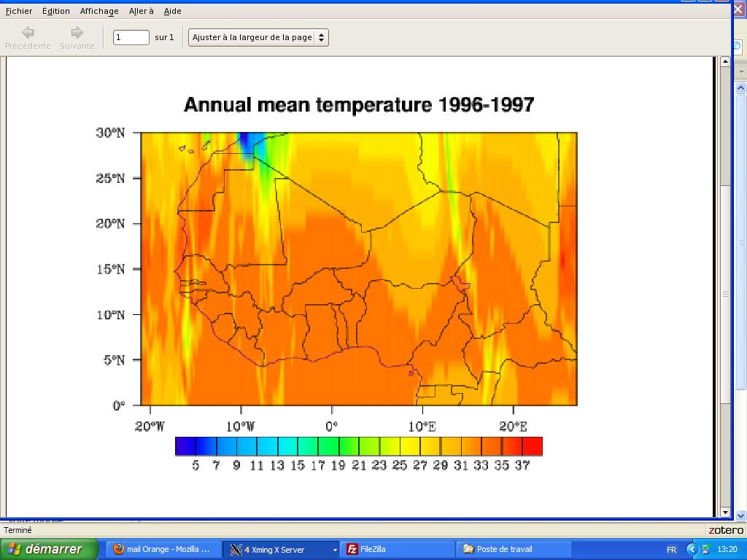This screenshot has width=747, height=560.
Task: Open the Affichage menu
Action: (x=99, y=11)
